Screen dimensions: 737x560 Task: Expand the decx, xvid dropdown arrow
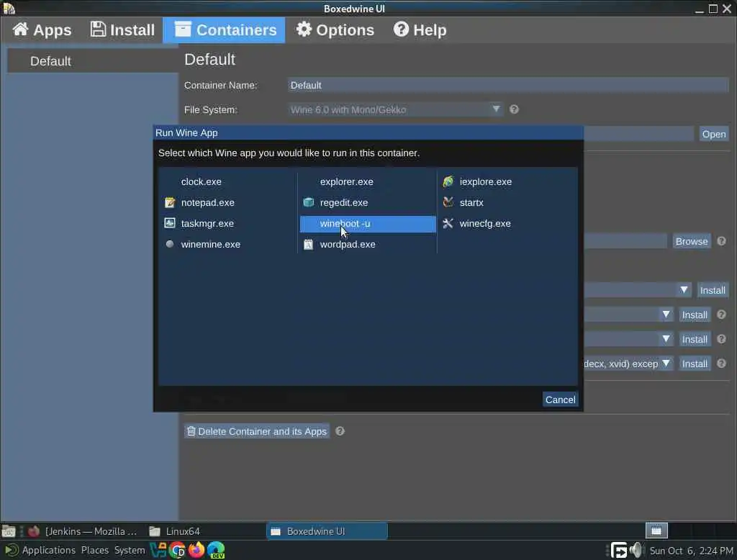pos(666,363)
